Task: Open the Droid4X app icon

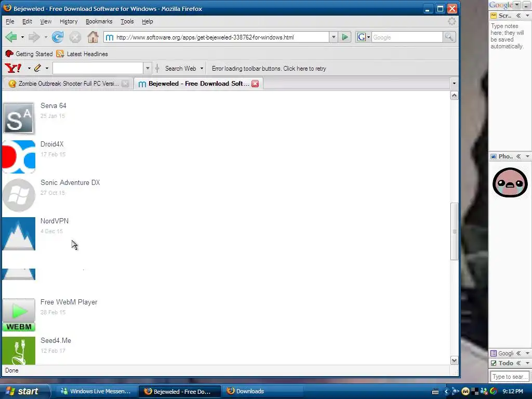Action: (19, 157)
